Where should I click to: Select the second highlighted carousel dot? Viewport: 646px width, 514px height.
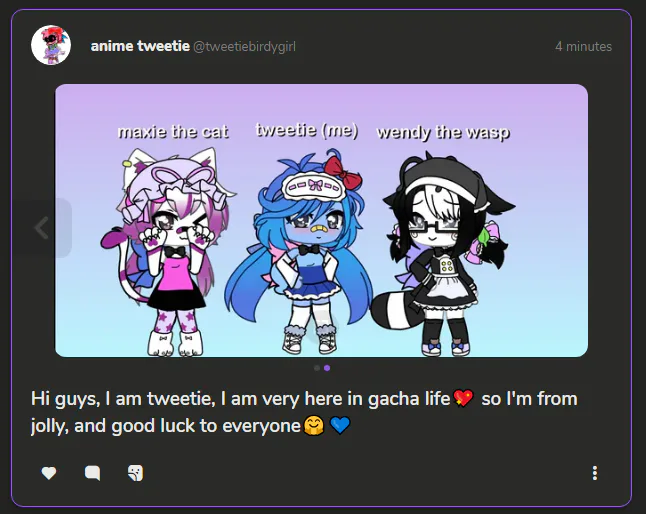327,368
